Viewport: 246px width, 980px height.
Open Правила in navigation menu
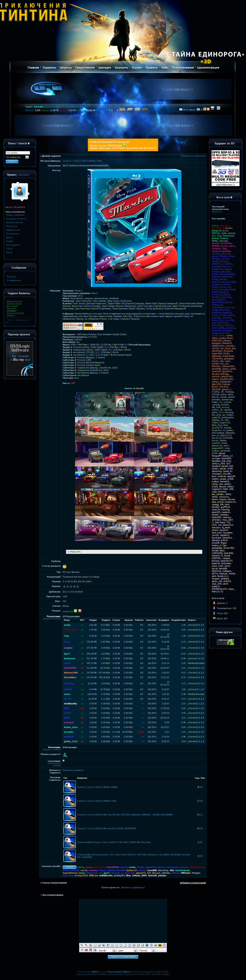click(151, 67)
